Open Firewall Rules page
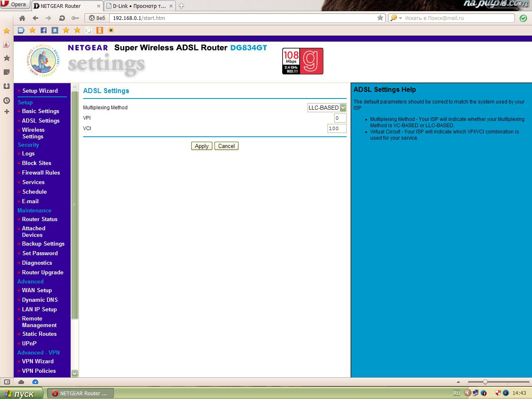 pos(41,172)
